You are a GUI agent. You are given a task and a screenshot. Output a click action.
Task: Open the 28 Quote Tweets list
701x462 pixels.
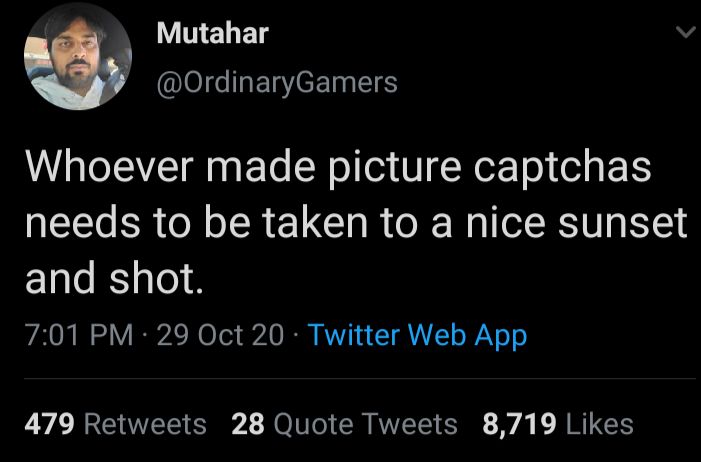(x=344, y=424)
